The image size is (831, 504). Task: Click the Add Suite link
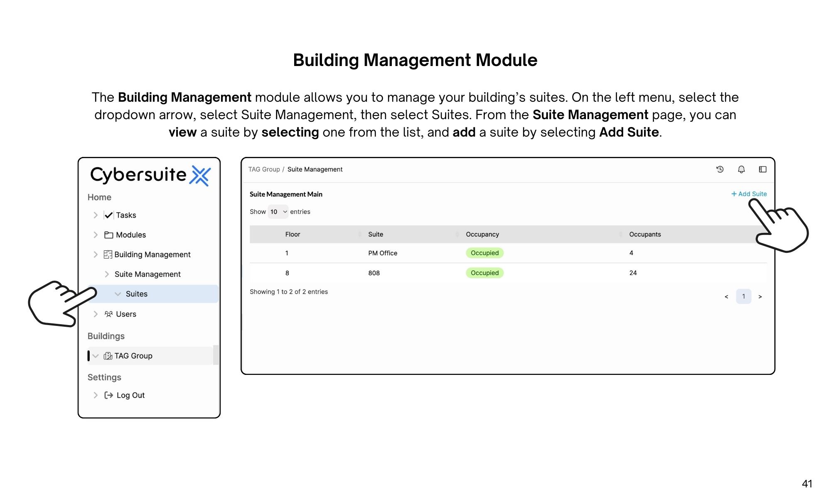(x=749, y=194)
